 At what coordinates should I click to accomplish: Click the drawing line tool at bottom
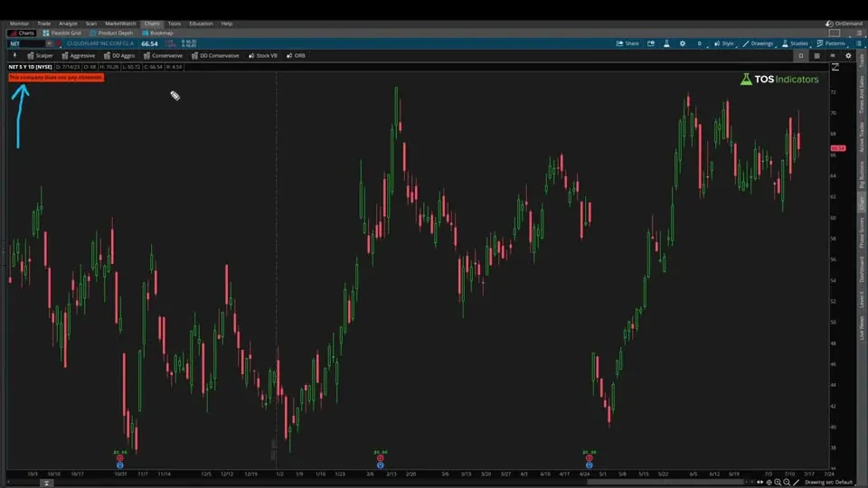coord(796,483)
